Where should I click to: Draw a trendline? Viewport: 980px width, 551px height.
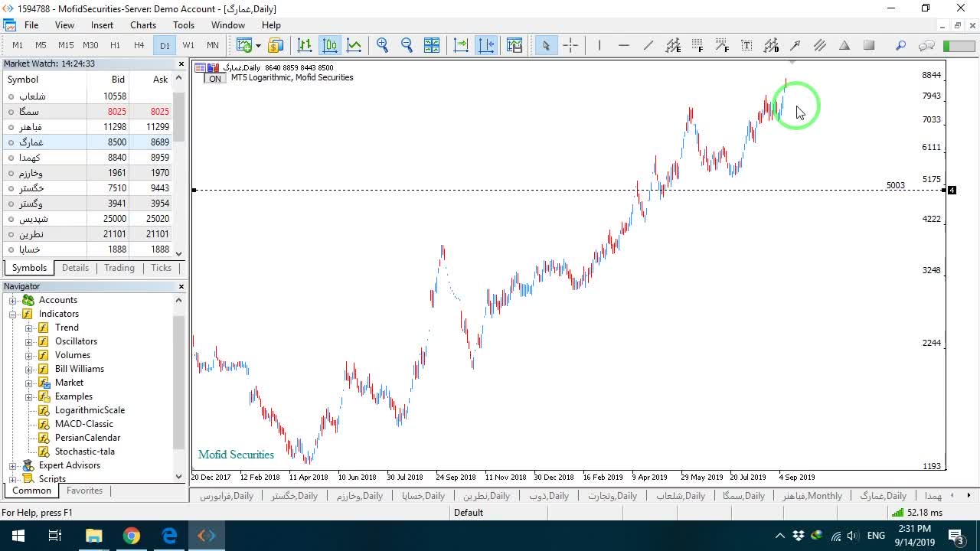pos(648,45)
